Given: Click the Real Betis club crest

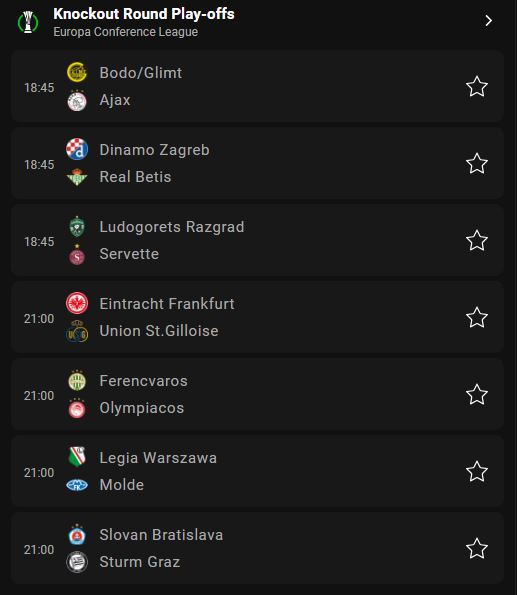Looking at the screenshot, I should pyautogui.click(x=77, y=177).
